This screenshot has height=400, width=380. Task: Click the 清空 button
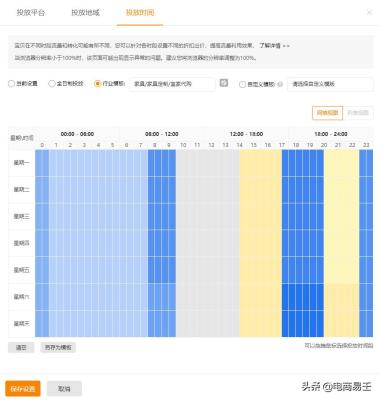coord(21,347)
